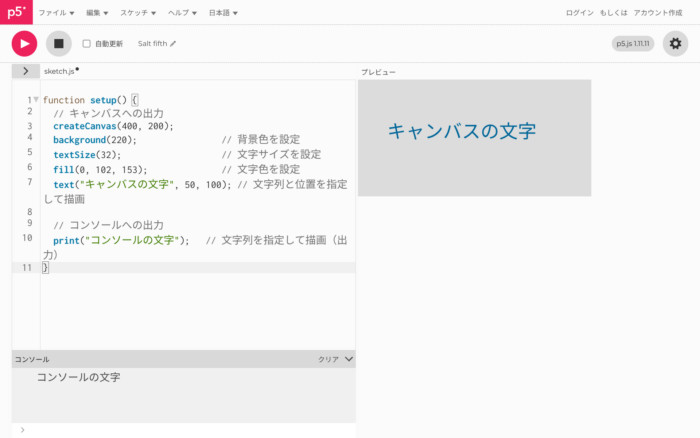Open the 編集 menu

coord(97,13)
